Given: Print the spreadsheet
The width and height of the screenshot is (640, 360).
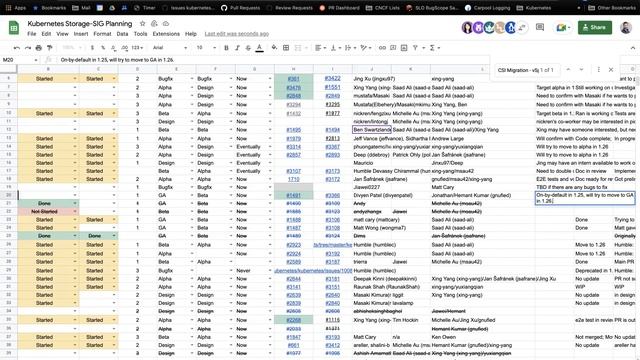Looking at the screenshot, I should [x=39, y=48].
